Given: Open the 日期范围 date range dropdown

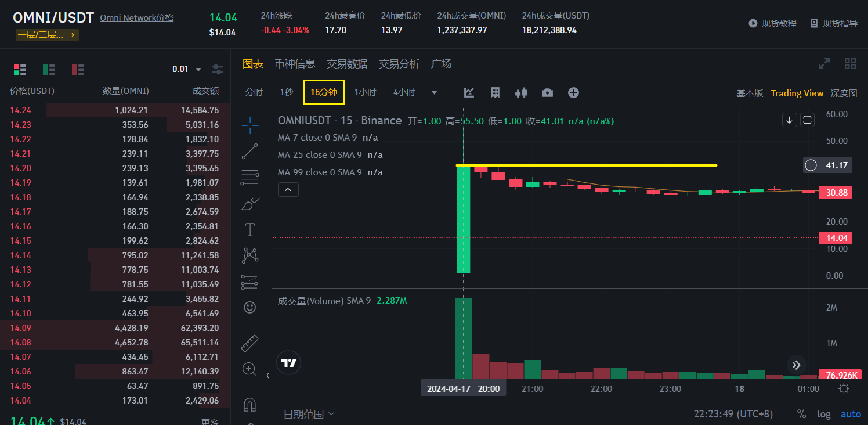Looking at the screenshot, I should [x=309, y=414].
